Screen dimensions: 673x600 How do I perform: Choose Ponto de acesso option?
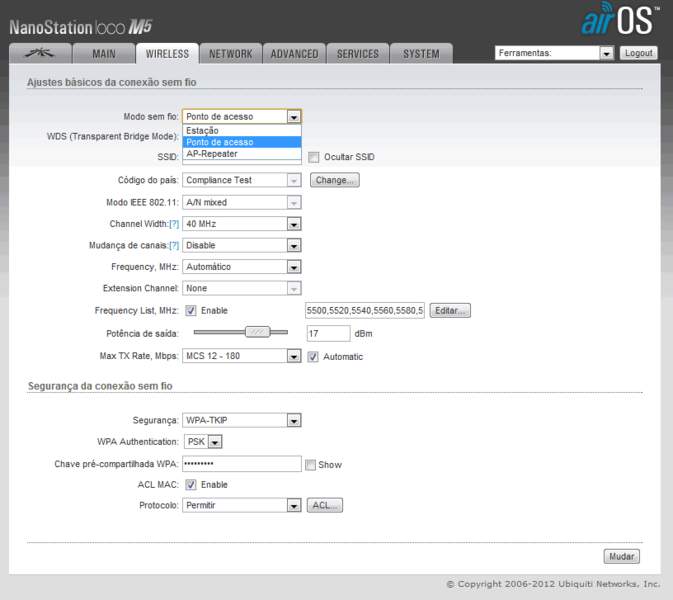242,142
